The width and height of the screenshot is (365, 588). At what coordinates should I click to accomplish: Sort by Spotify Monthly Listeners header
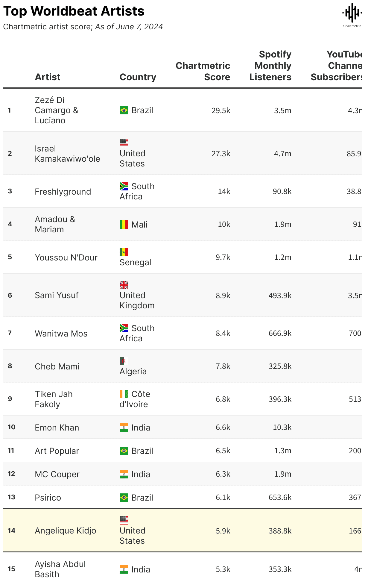(x=270, y=66)
